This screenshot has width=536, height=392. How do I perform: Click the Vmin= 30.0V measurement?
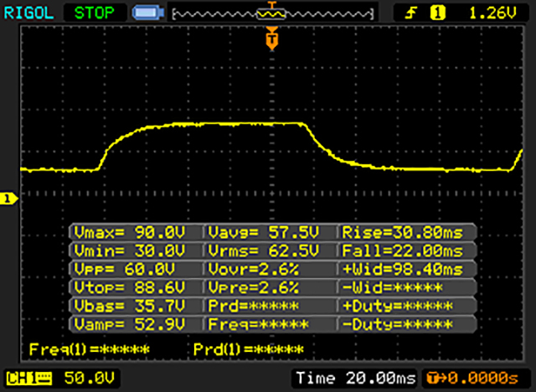click(130, 251)
